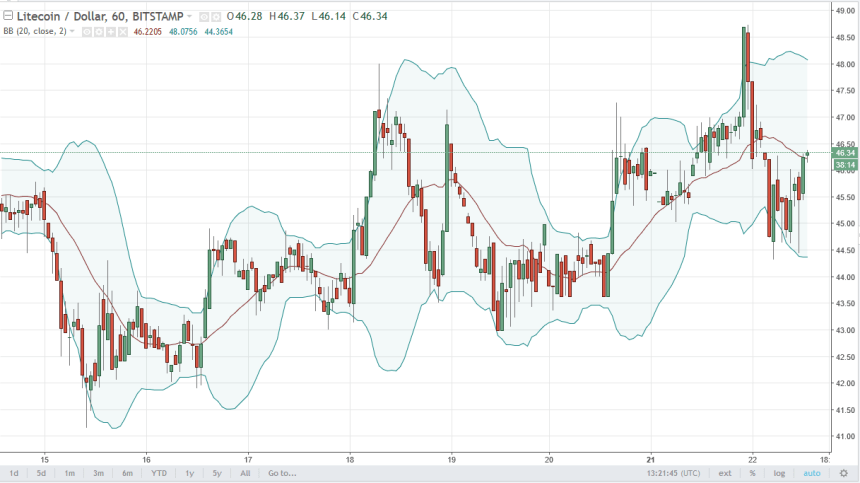
Task: Open the Go to... date picker
Action: [x=283, y=473]
